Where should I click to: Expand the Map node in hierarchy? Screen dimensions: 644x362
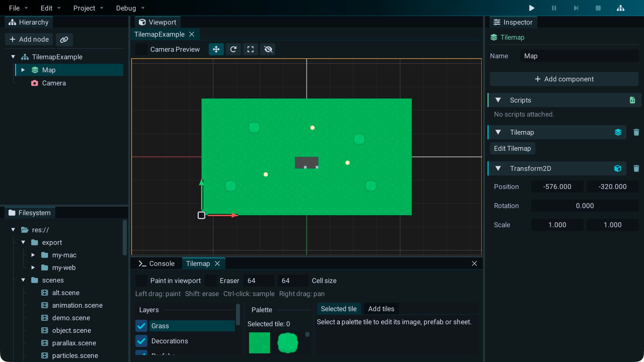click(23, 70)
